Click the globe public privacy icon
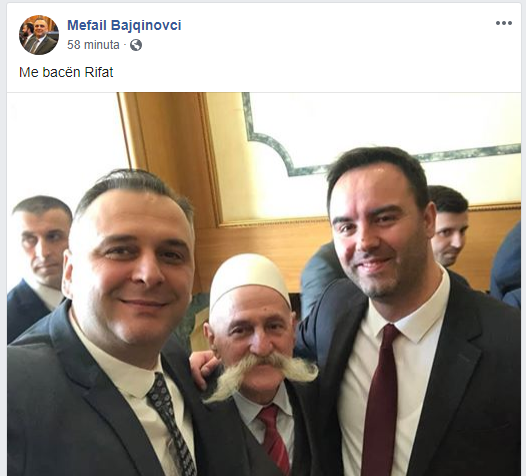The width and height of the screenshot is (526, 476). pos(136,45)
